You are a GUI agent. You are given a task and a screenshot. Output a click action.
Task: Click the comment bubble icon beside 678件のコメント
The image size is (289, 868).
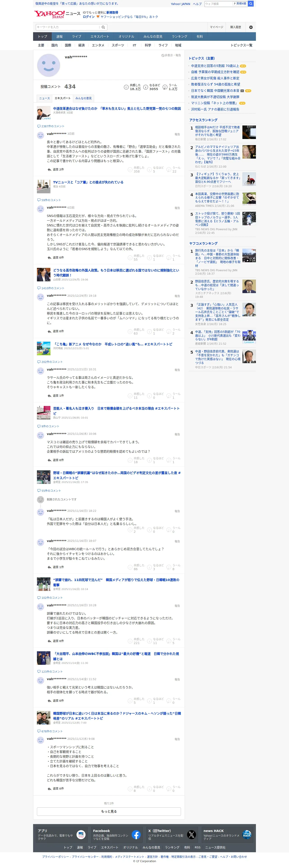[39, 731]
